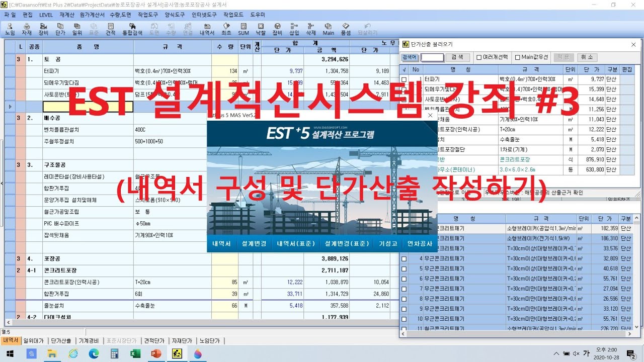Select the 자재 materials toolbar icon

pyautogui.click(x=27, y=29)
